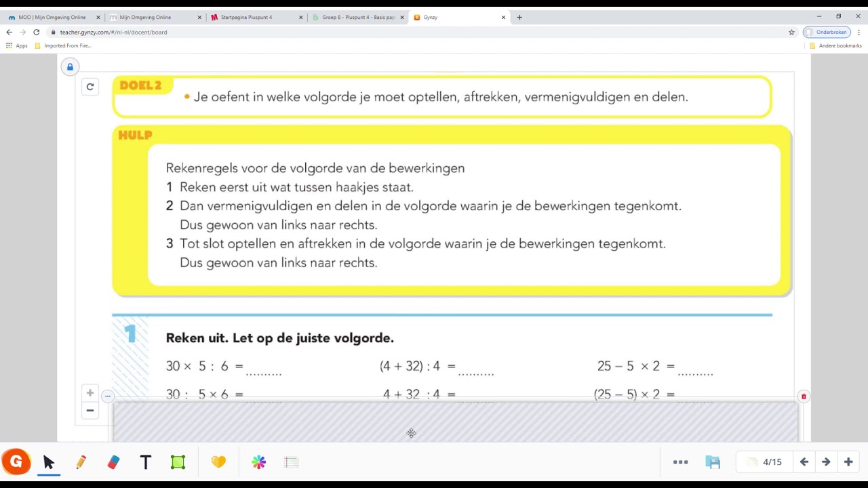
Task: Go to previous board page
Action: tap(804, 462)
